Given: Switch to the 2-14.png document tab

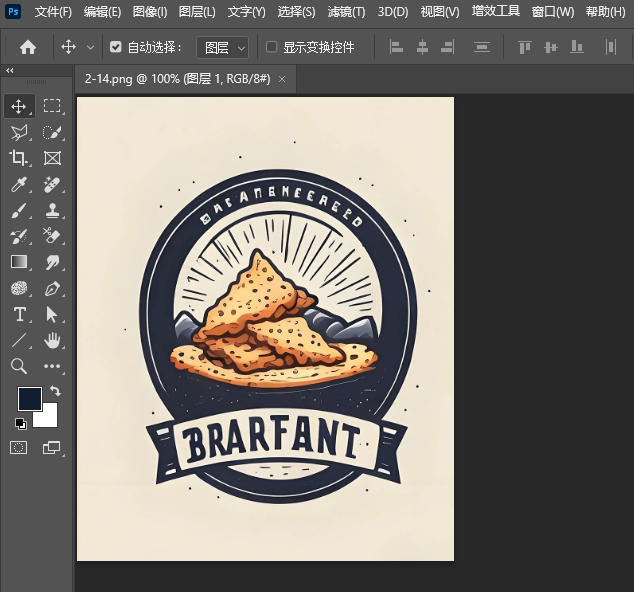Looking at the screenshot, I should click(177, 78).
